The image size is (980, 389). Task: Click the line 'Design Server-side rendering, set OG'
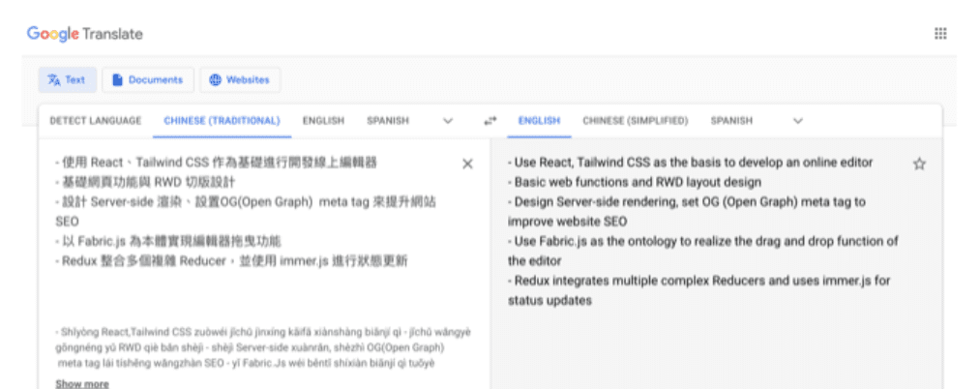click(686, 212)
